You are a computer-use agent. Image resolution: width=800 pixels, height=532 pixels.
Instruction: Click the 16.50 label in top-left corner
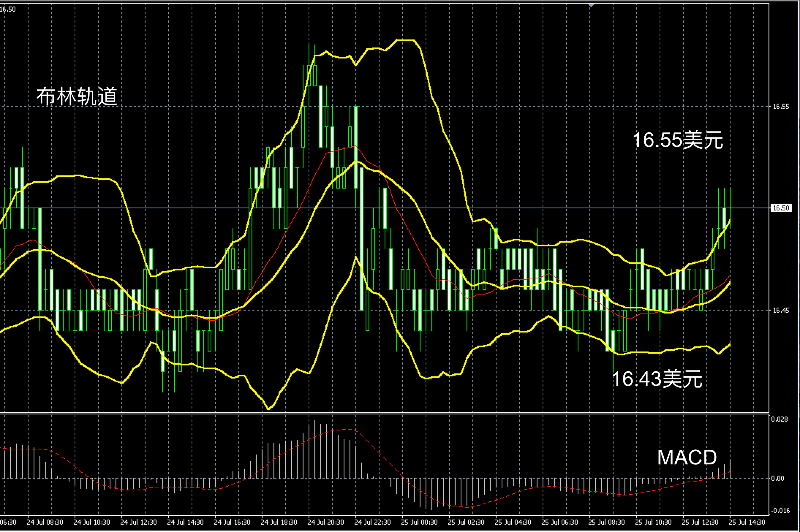click(7, 9)
